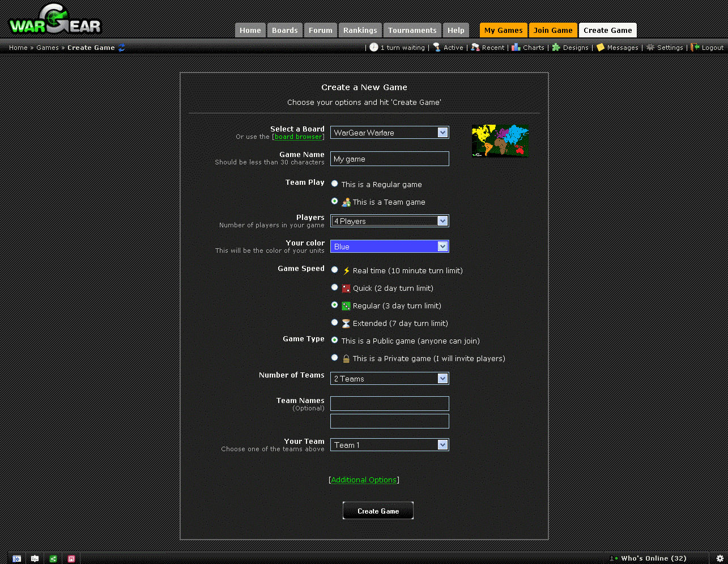
Task: Click the team people icon beside Team game
Action: (x=346, y=202)
